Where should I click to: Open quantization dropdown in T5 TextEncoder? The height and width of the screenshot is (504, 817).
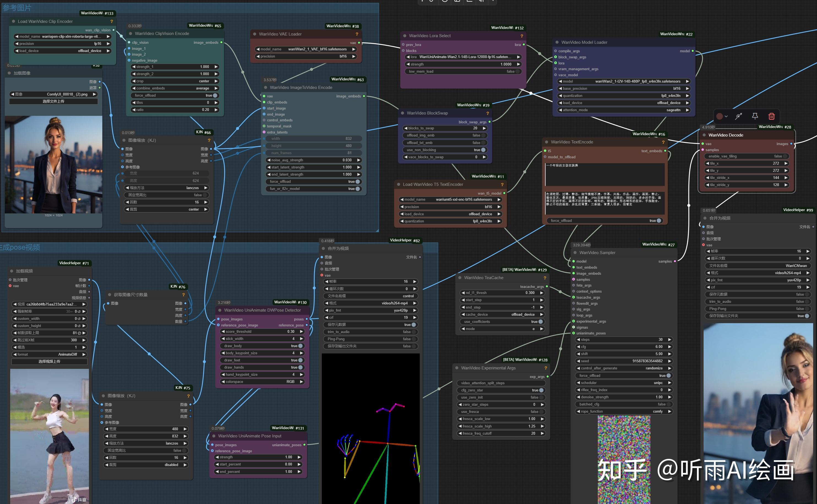450,221
